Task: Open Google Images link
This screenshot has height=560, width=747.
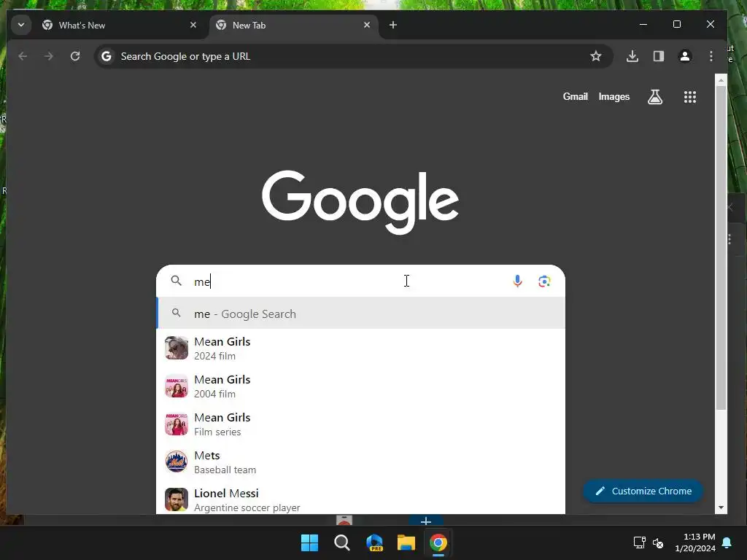Action: [x=614, y=97]
